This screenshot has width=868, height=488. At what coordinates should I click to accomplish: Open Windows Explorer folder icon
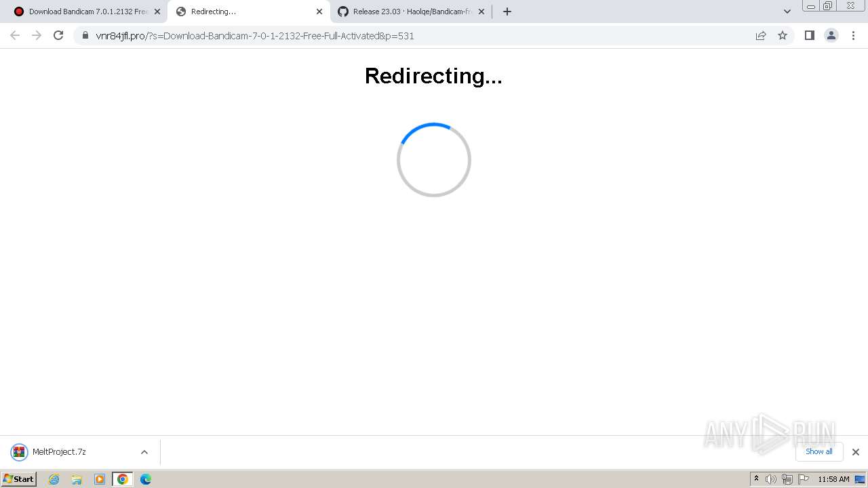(x=77, y=479)
